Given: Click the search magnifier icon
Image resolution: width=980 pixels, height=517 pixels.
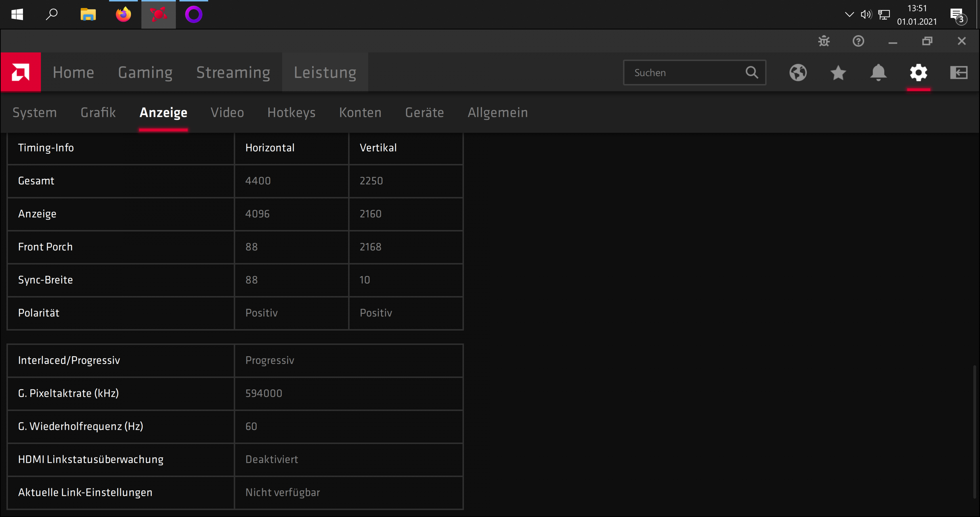Looking at the screenshot, I should 752,72.
